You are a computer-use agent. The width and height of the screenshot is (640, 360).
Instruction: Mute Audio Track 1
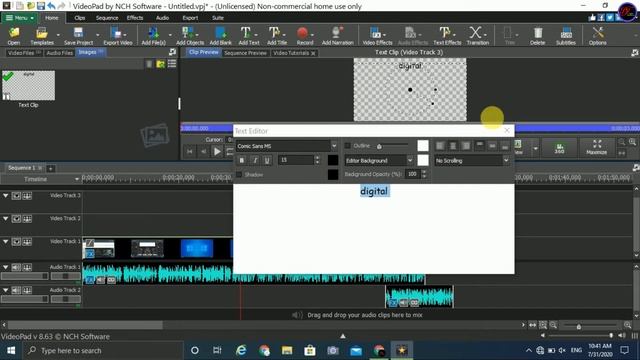pos(16,267)
